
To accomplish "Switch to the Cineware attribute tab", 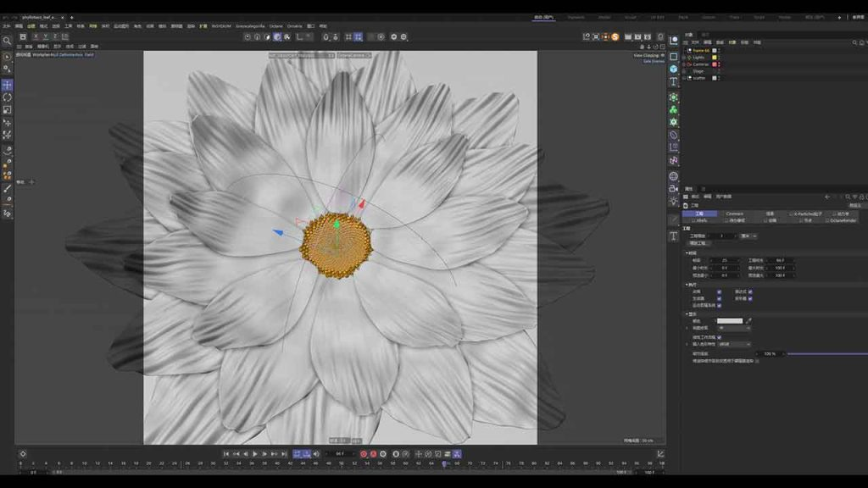I will (x=734, y=213).
